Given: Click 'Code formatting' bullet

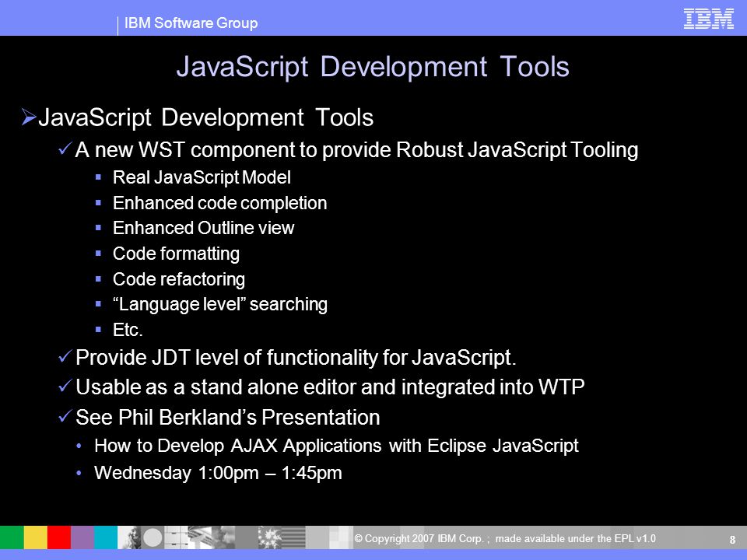Looking at the screenshot, I should coord(176,254).
